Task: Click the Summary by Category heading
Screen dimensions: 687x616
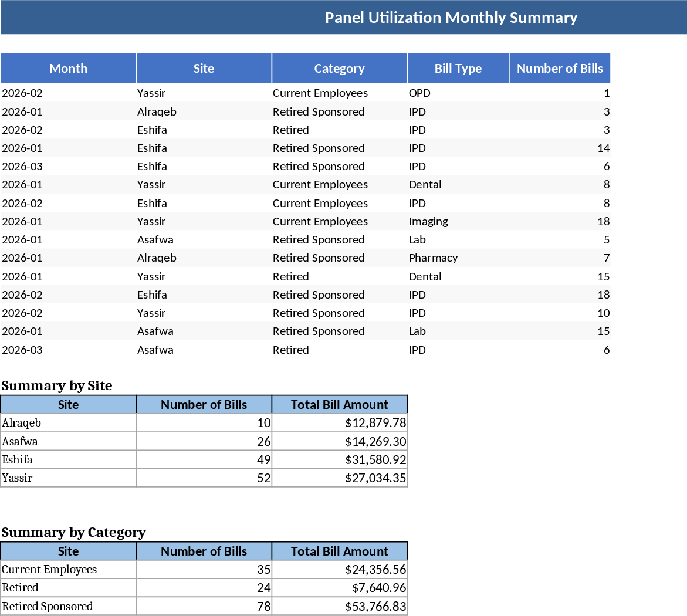Action: [73, 532]
